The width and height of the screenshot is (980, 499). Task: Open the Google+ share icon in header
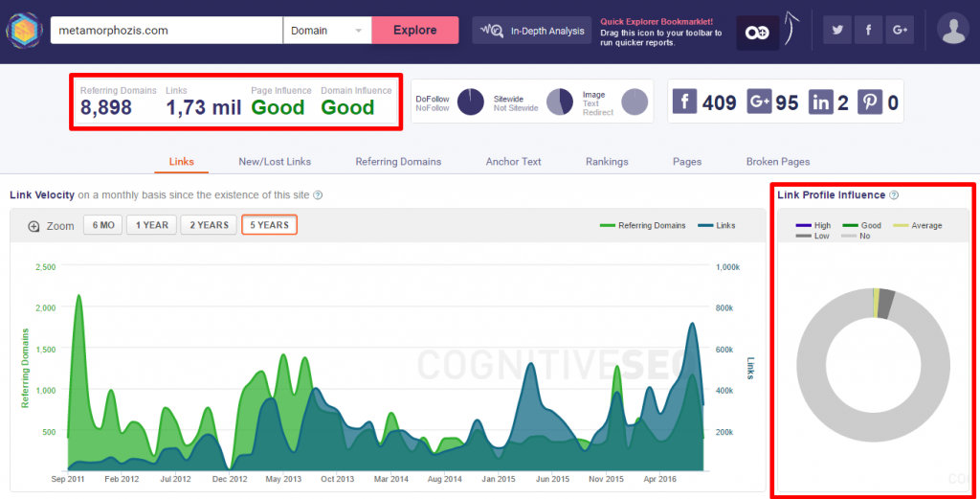point(900,30)
